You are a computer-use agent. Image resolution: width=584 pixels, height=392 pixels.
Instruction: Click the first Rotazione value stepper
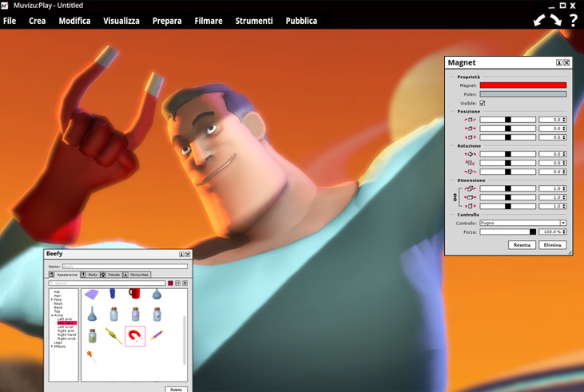564,154
